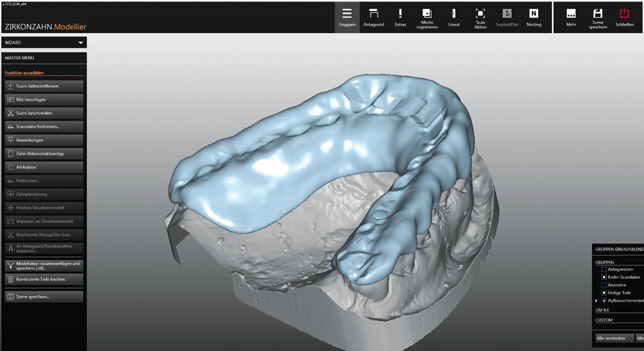644x351 pixels.
Task: Enable the Antagonisten group checkbox
Action: tap(604, 269)
